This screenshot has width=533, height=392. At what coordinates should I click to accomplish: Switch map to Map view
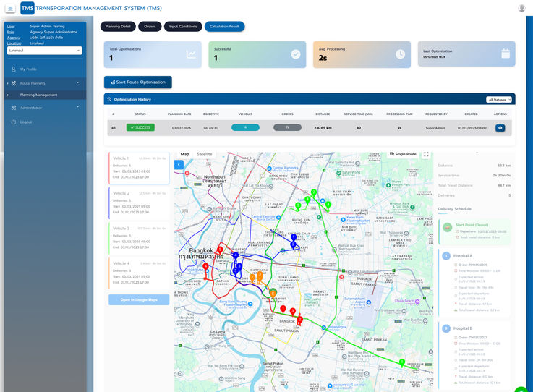click(x=184, y=154)
